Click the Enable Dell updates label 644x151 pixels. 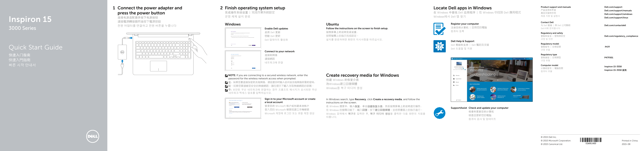coord(276,29)
